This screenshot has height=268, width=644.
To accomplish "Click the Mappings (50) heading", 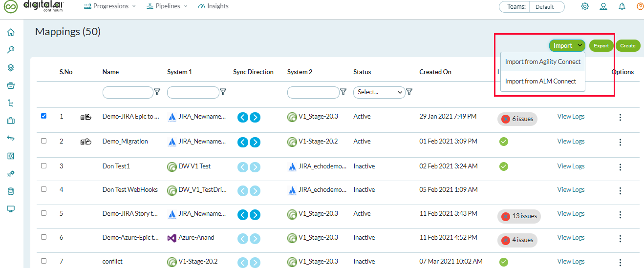I will (x=68, y=32).
